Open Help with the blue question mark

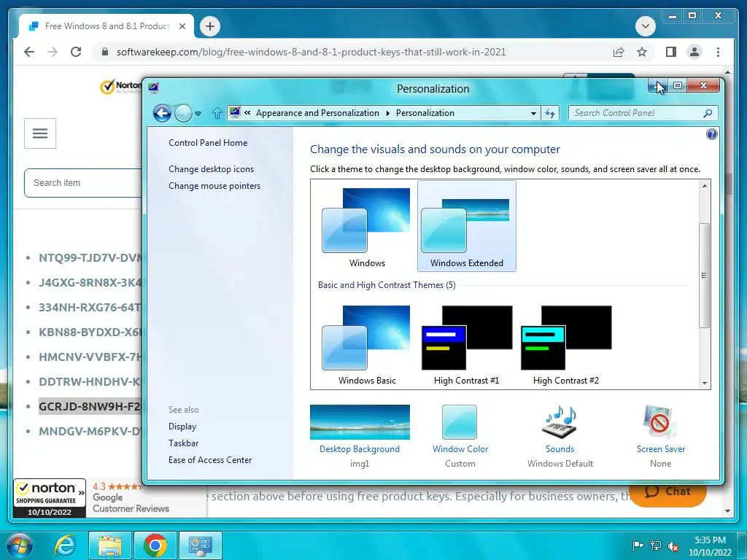pos(712,134)
